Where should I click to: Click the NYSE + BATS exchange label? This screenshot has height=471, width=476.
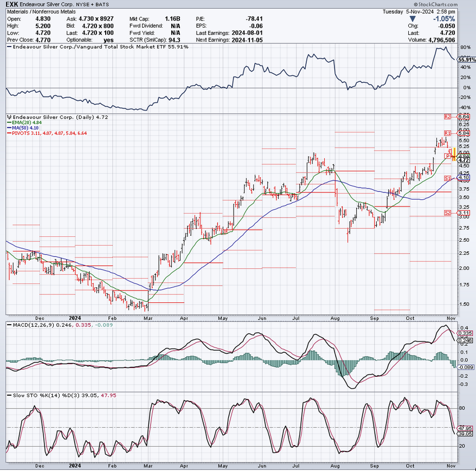coord(92,4)
